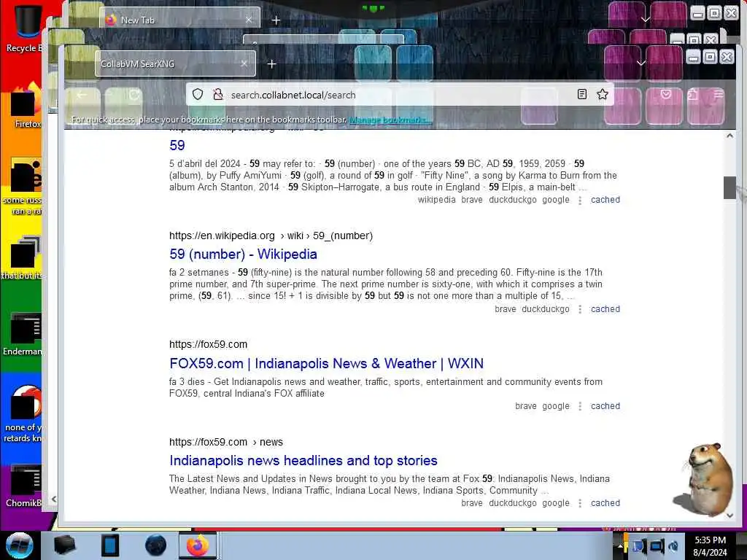Screen dimensions: 747x560
Task: Click 'Manage bookmarks...' link in bookmarks toolbar
Action: tap(390, 120)
